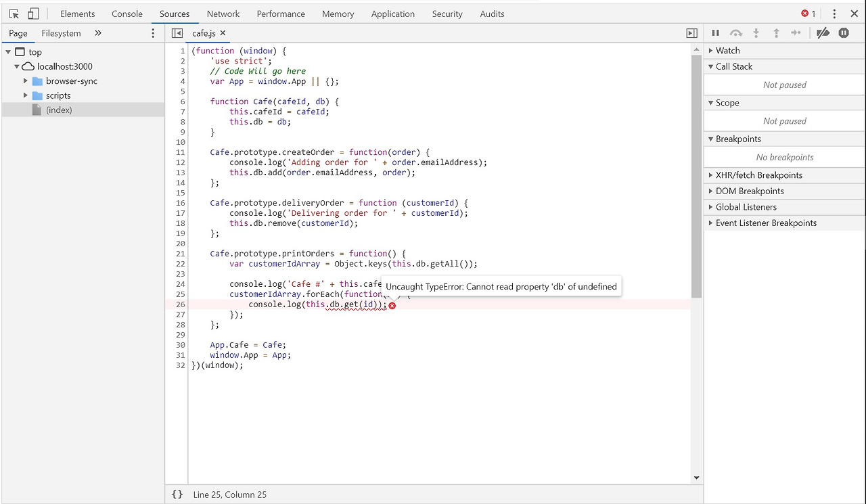The width and height of the screenshot is (866, 504).
Task: Open the red error count indicator
Action: point(808,14)
